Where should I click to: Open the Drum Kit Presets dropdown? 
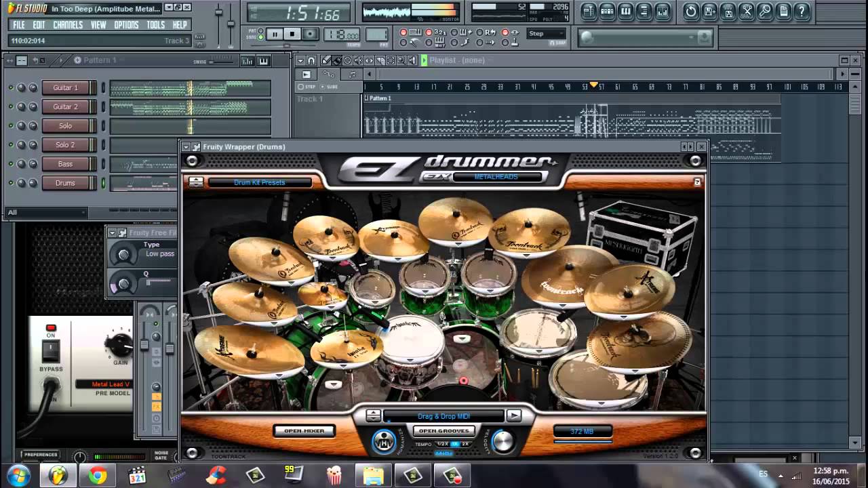coord(260,182)
